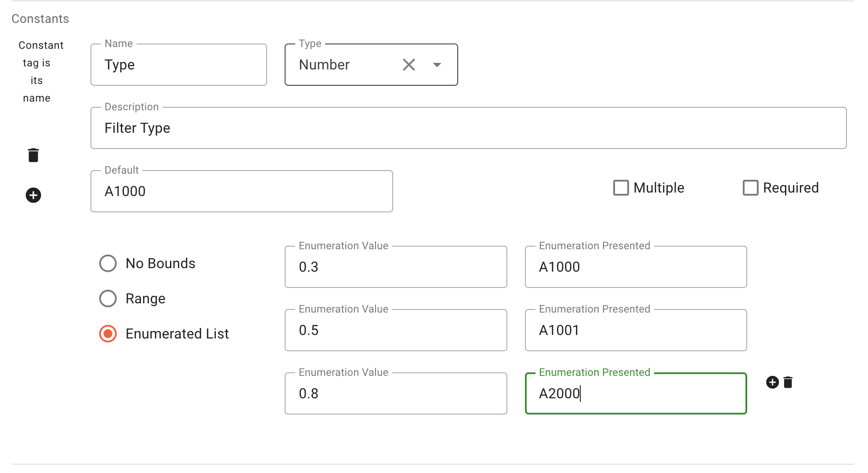Edit the Filter Type description field
The height and width of the screenshot is (473, 868).
(x=468, y=128)
